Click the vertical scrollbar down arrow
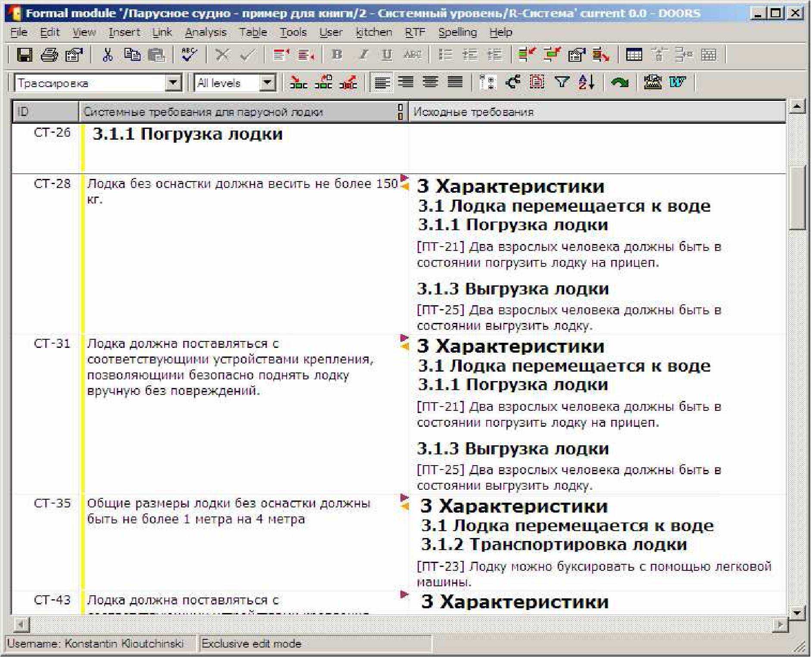The image size is (812, 657). [797, 612]
